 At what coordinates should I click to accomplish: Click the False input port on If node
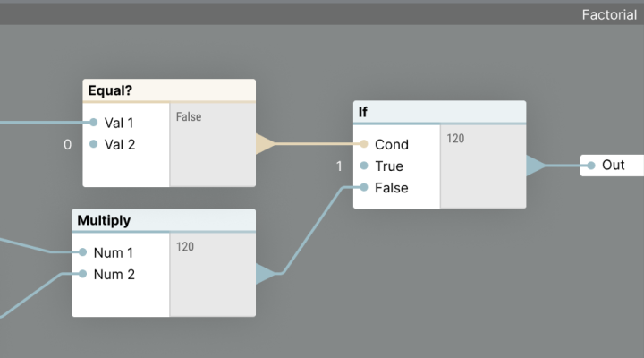click(364, 187)
